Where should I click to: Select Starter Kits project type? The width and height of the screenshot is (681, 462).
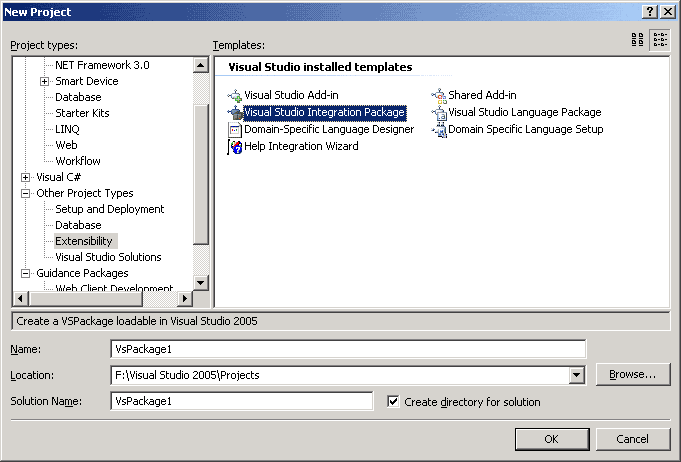coord(82,113)
